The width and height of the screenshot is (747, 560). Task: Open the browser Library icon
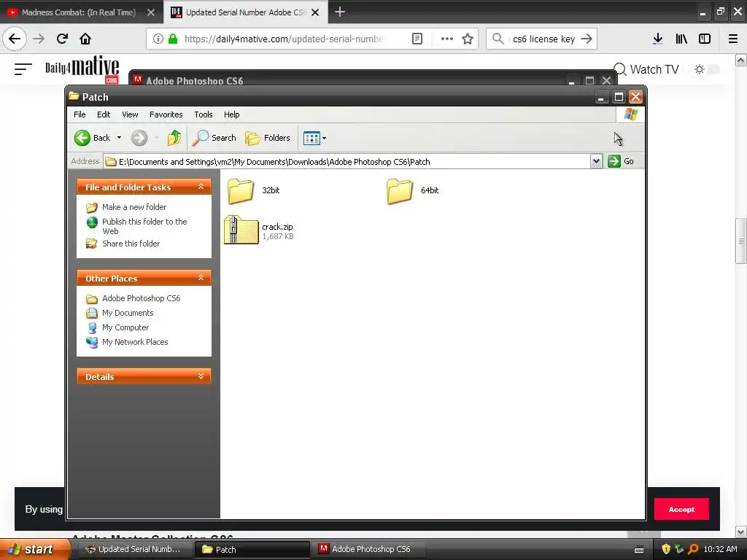681,39
